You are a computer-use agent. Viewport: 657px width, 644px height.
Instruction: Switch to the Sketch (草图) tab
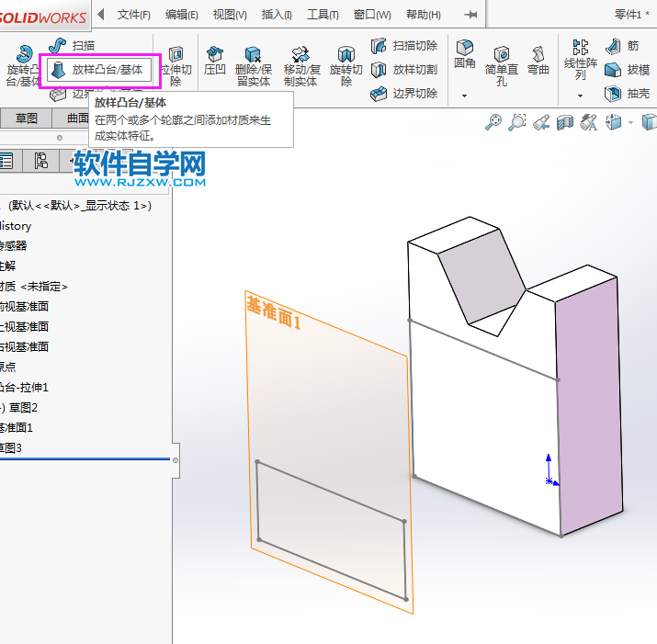(27, 119)
